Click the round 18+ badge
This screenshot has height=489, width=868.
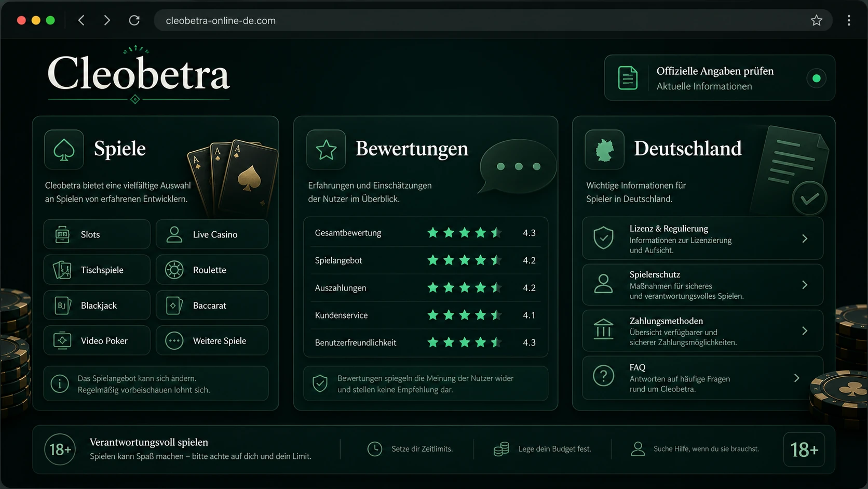pyautogui.click(x=60, y=449)
